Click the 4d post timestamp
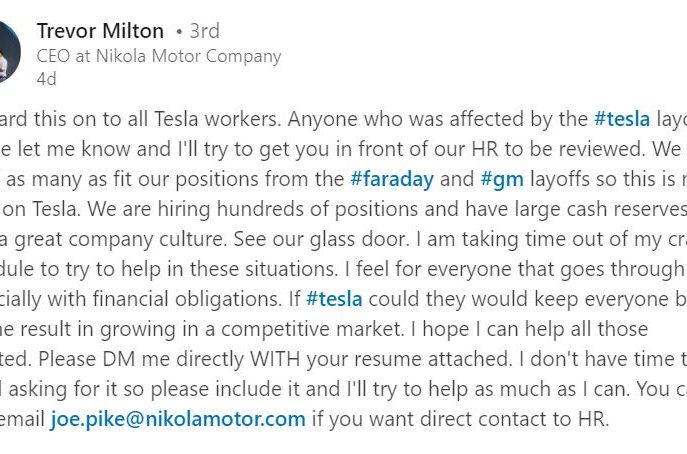 (x=47, y=79)
